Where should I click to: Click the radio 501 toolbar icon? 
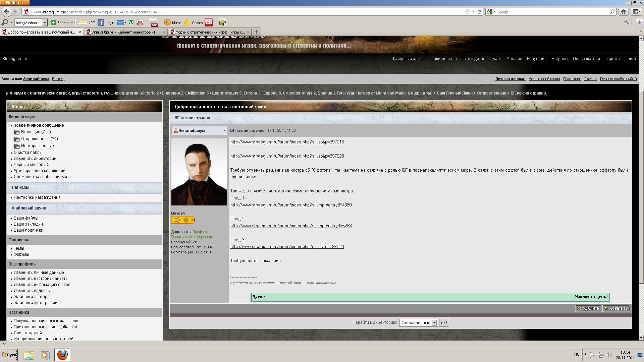pyautogui.click(x=154, y=22)
